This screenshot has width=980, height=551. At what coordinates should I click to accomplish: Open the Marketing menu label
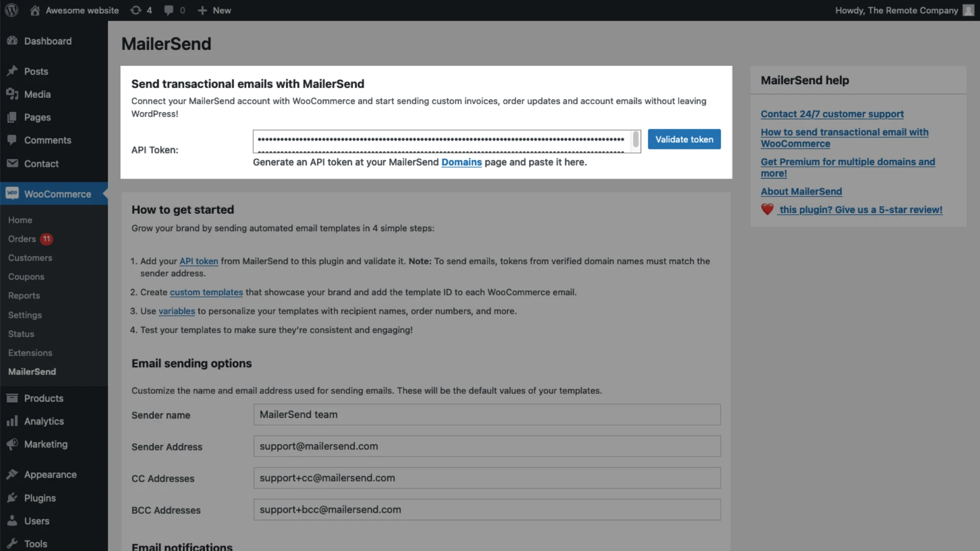pos(46,444)
